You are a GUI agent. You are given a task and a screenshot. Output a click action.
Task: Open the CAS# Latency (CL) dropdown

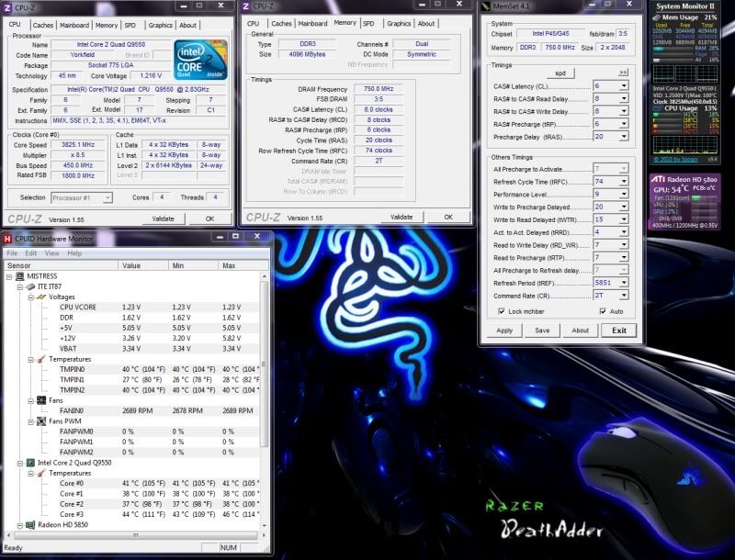coord(624,86)
